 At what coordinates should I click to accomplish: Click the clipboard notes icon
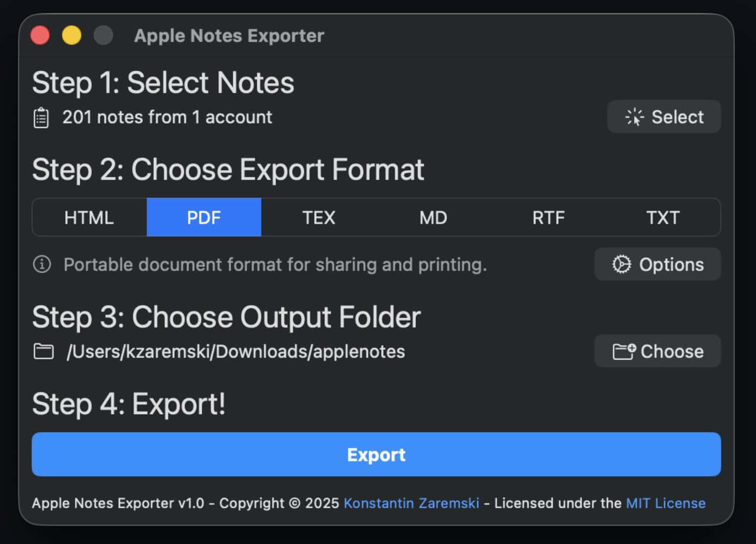pos(41,118)
